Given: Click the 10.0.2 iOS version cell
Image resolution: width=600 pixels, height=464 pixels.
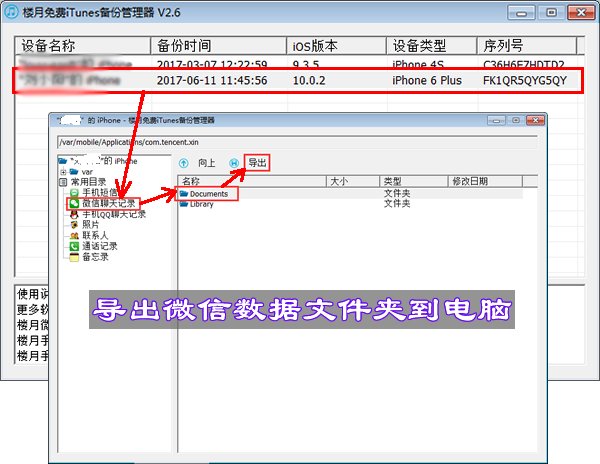Looking at the screenshot, I should tap(309, 81).
